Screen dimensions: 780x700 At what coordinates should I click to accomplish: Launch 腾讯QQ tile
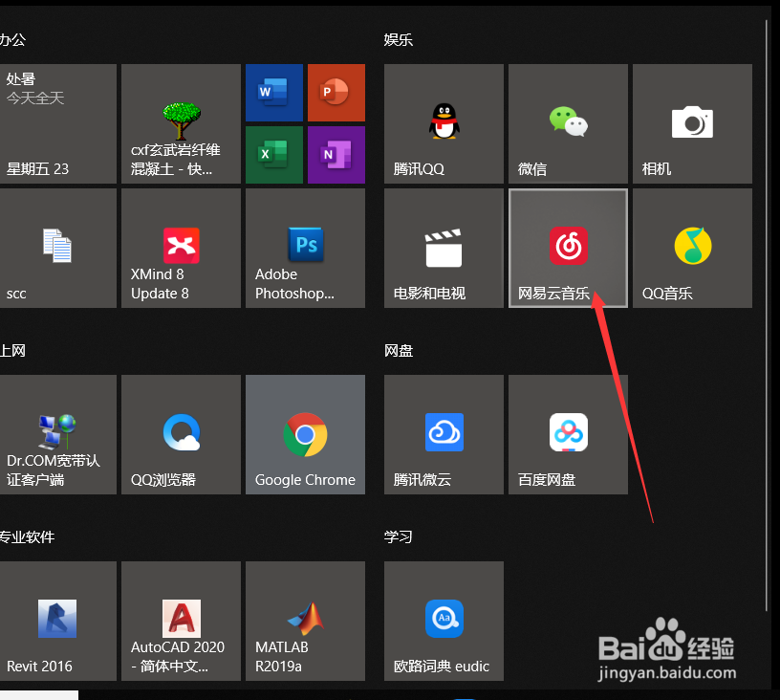click(444, 124)
